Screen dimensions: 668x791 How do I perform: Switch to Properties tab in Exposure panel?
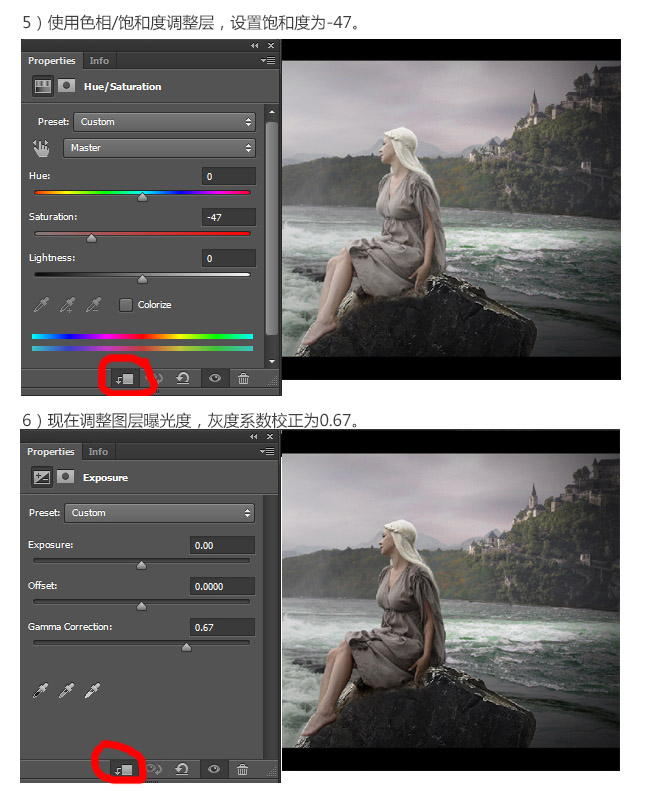point(50,451)
